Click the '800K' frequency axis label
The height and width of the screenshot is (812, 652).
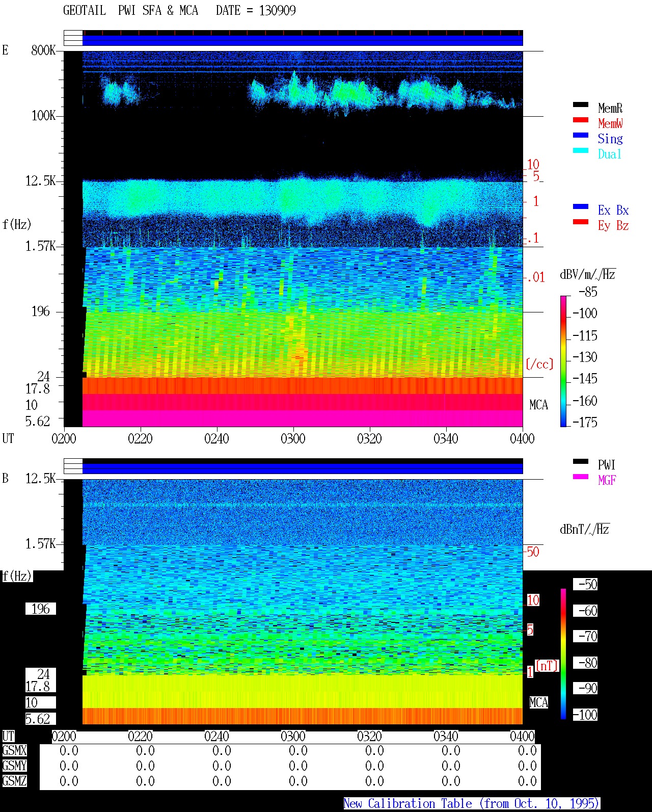point(43,50)
